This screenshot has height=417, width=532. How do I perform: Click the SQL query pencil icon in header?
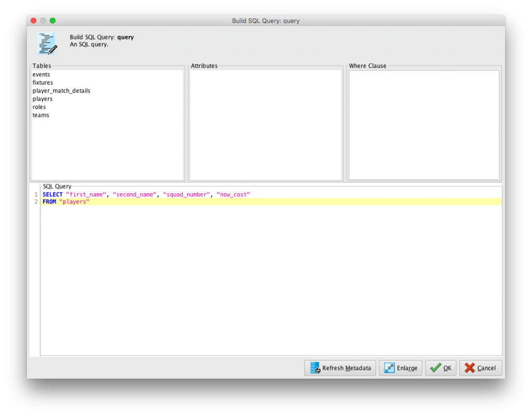[x=47, y=43]
